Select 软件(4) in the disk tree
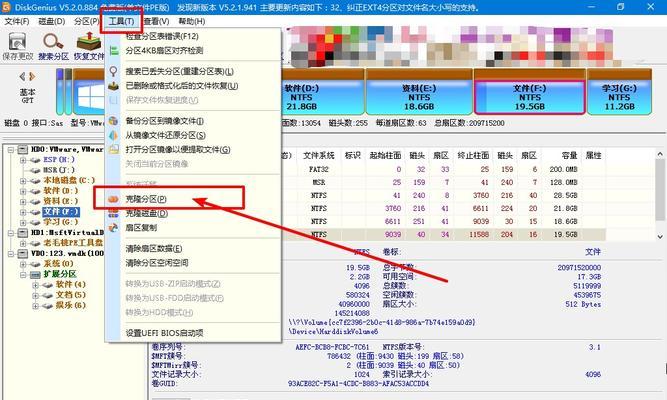 [x=71, y=285]
